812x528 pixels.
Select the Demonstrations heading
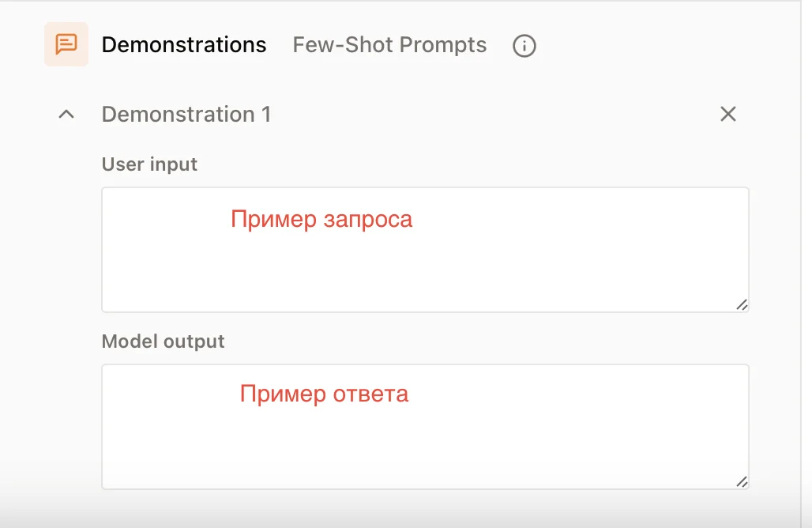(183, 45)
